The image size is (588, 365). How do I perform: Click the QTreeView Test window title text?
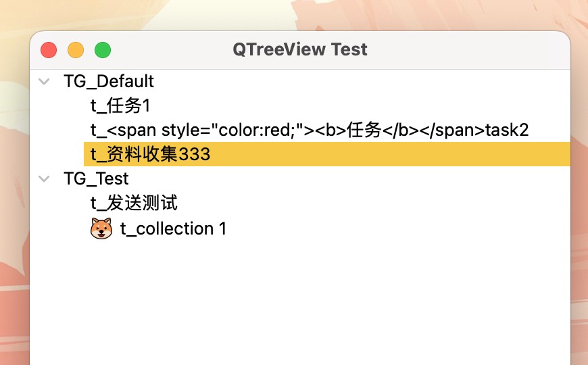tap(300, 50)
